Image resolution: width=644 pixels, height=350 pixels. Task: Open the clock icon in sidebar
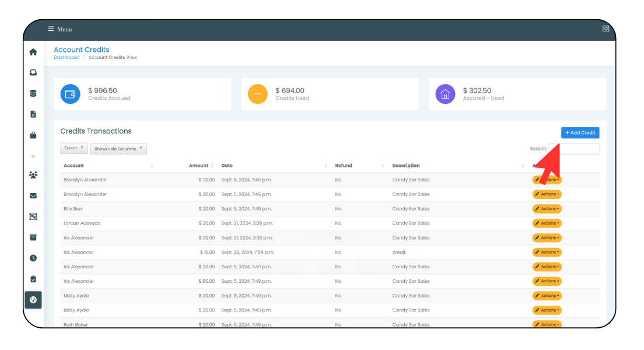point(33,258)
